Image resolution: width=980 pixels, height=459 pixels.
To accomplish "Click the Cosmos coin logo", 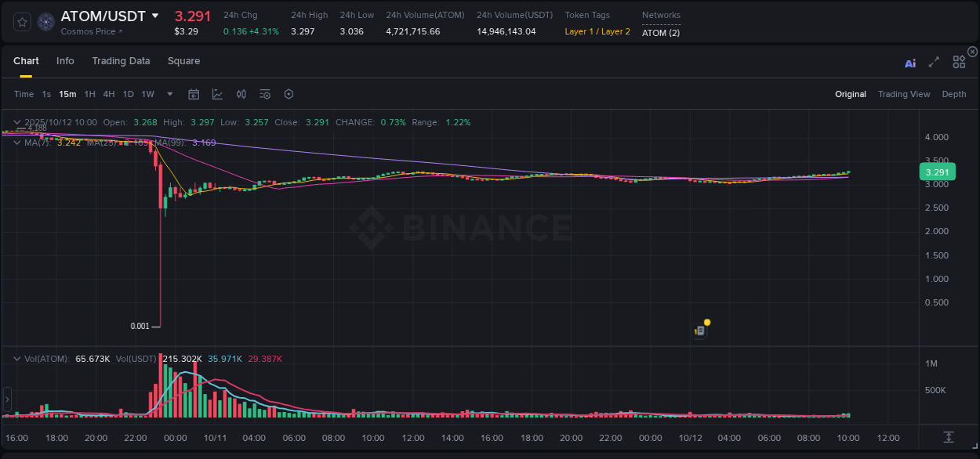I will click(45, 22).
